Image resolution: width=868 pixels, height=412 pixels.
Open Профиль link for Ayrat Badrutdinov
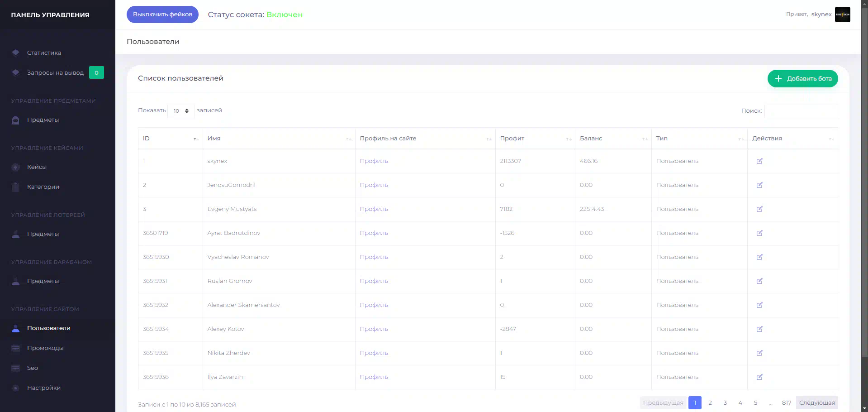374,233
